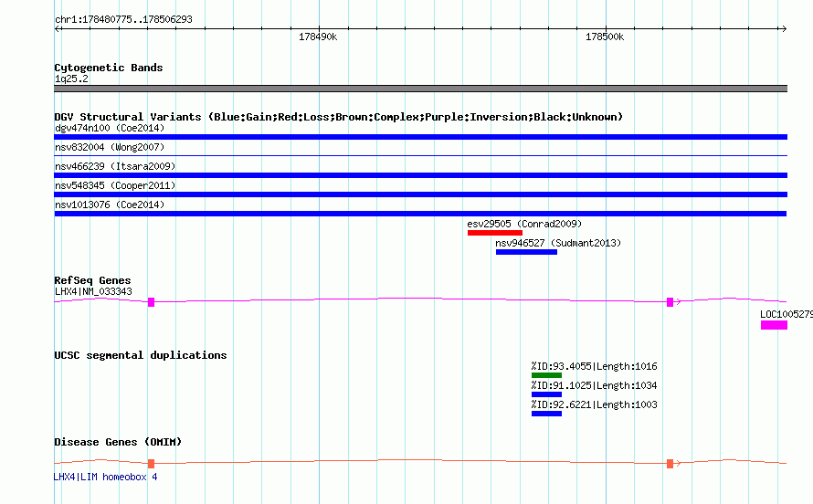Select the nsv1013076 (Coe2014) blue bar
Viewport: 813px width, 504px height.
(420, 214)
